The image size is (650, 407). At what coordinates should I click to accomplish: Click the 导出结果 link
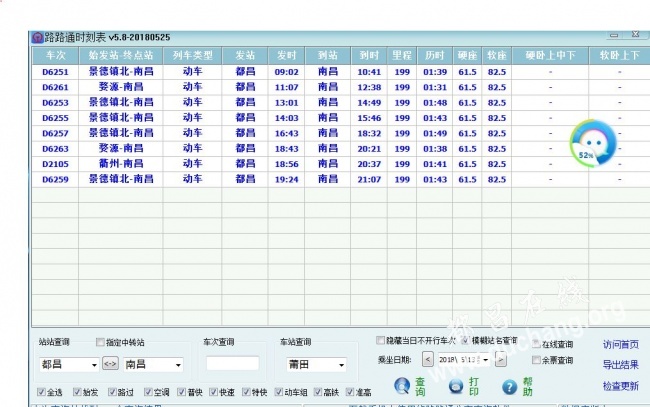(621, 365)
